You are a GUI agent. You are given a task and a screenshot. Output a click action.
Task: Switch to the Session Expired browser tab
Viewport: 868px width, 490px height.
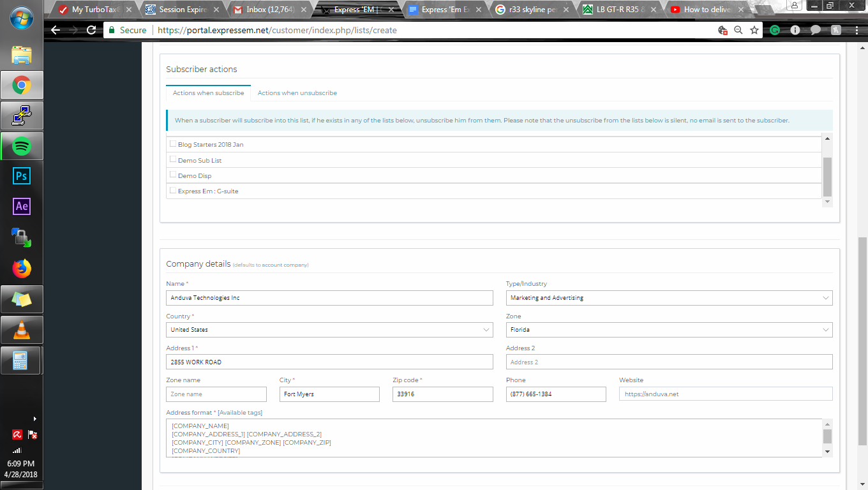click(182, 10)
